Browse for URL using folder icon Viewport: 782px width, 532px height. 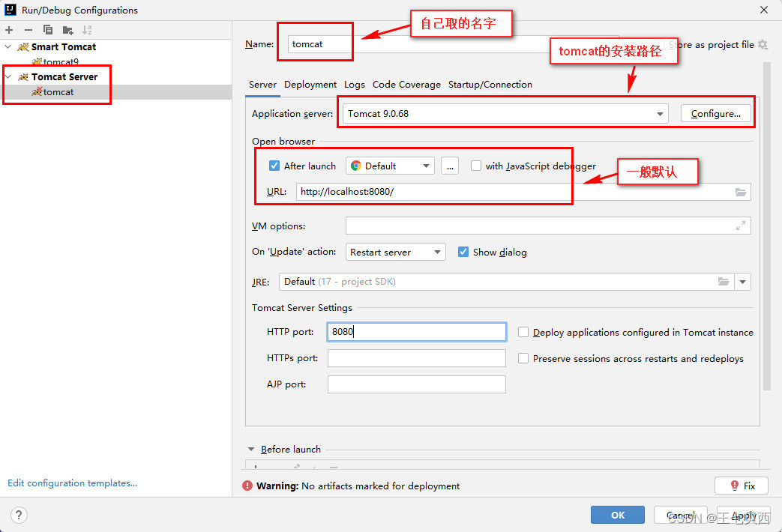pyautogui.click(x=741, y=192)
